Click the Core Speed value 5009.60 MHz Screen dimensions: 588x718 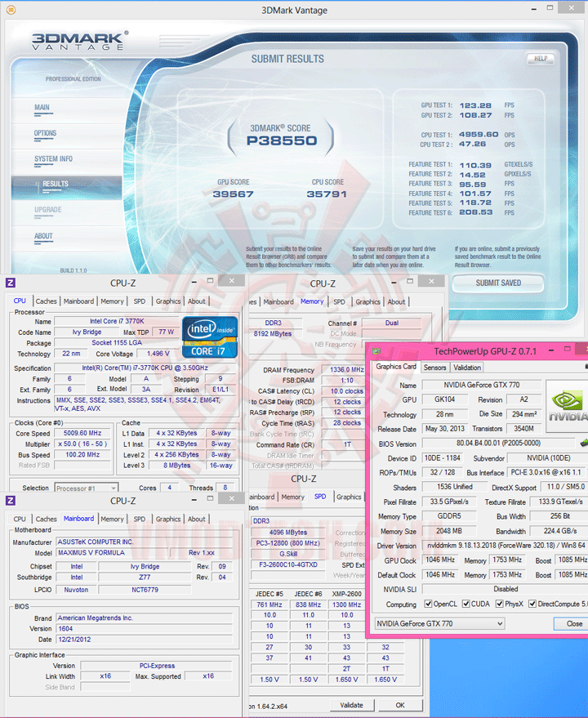coord(82,433)
